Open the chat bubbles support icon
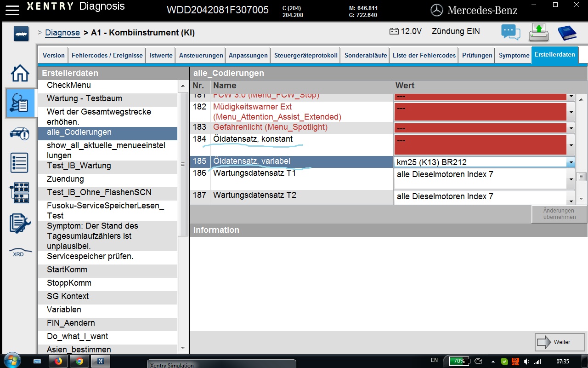588x368 pixels. (x=511, y=32)
